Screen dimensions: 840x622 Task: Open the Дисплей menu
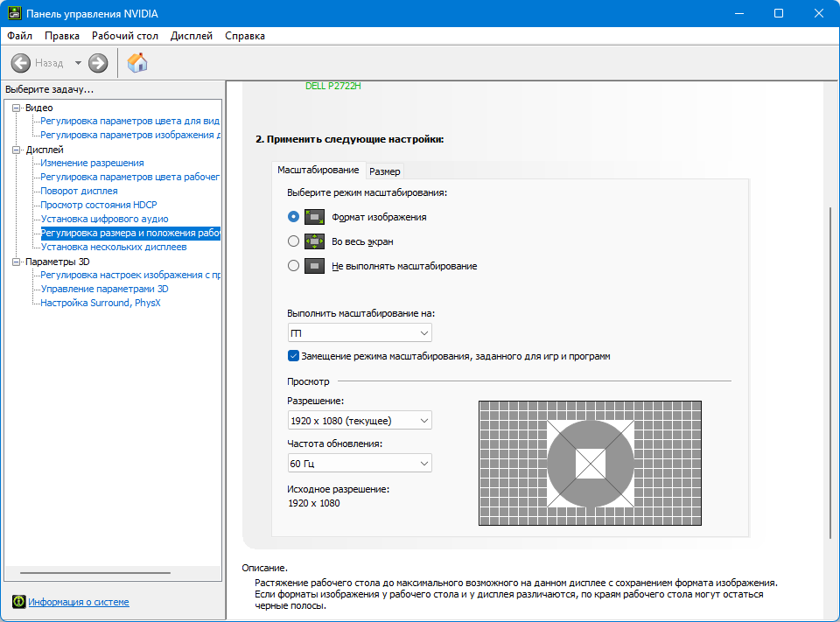[x=192, y=36]
